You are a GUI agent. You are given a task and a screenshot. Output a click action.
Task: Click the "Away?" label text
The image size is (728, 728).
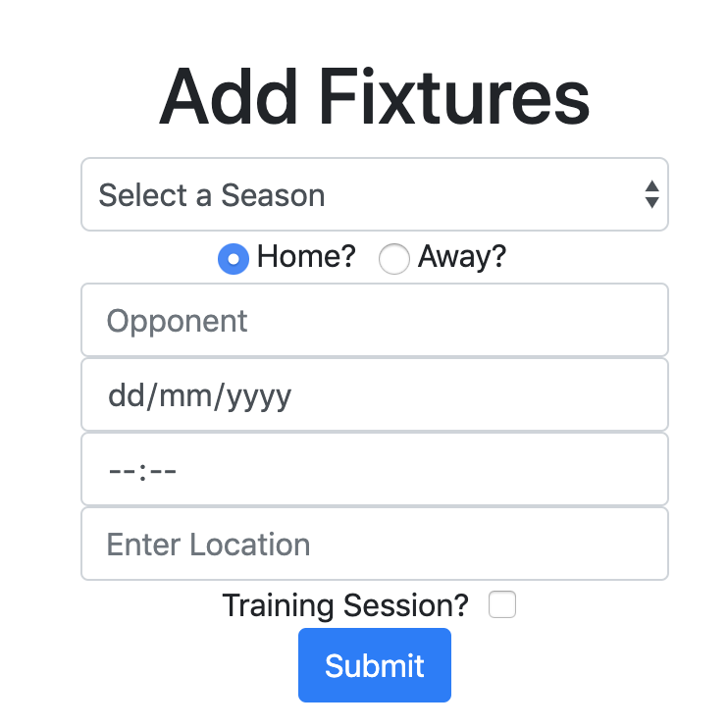(462, 258)
